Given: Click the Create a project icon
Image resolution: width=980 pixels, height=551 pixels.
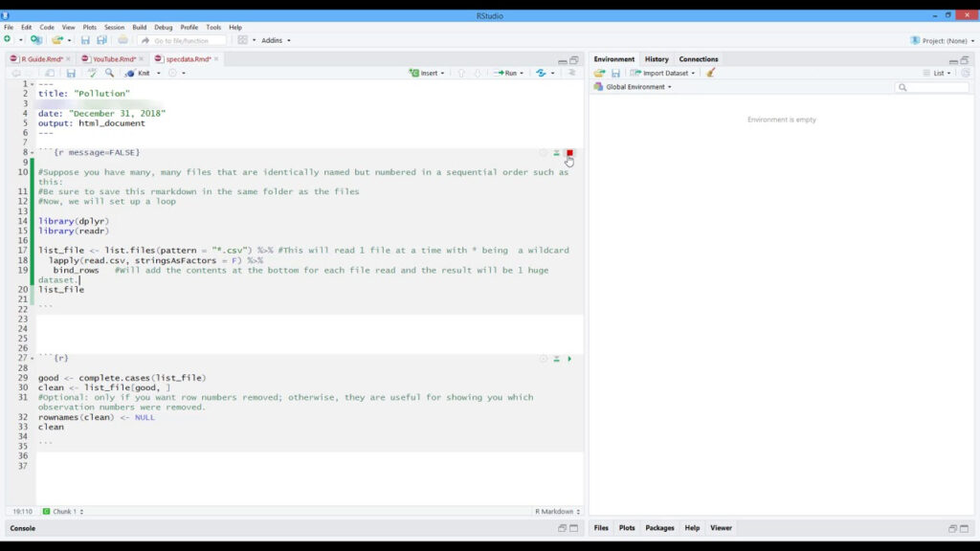Looking at the screenshot, I should click(x=36, y=40).
